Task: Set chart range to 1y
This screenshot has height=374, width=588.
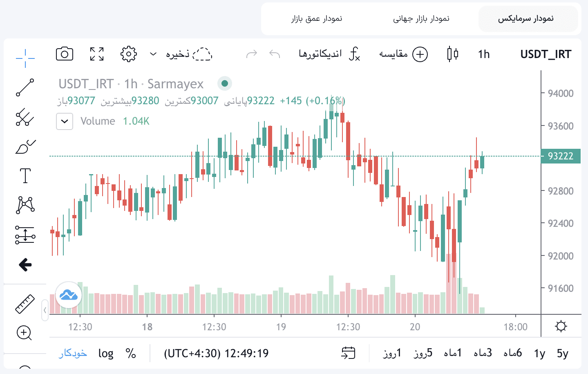Action: (x=539, y=353)
